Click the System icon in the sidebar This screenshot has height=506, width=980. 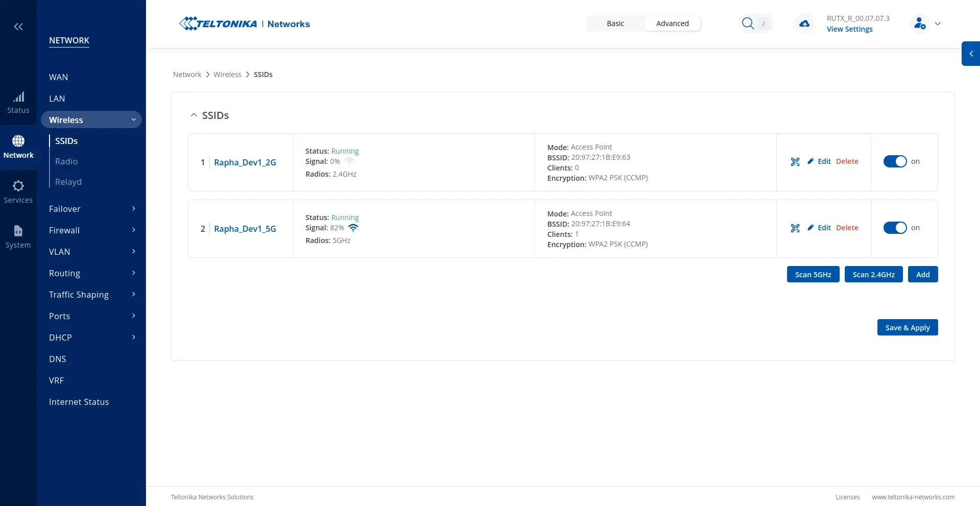18,235
